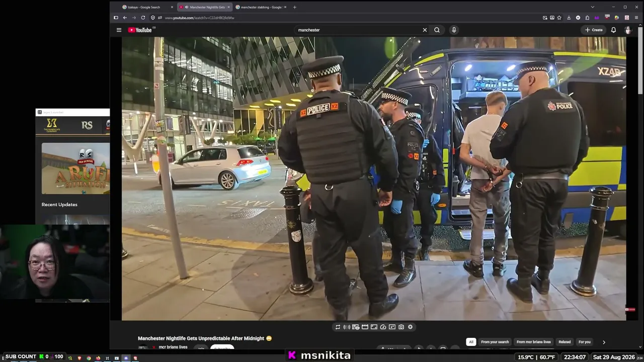Open the YouTube account avatar menu
This screenshot has height=362, width=644.
[627, 30]
